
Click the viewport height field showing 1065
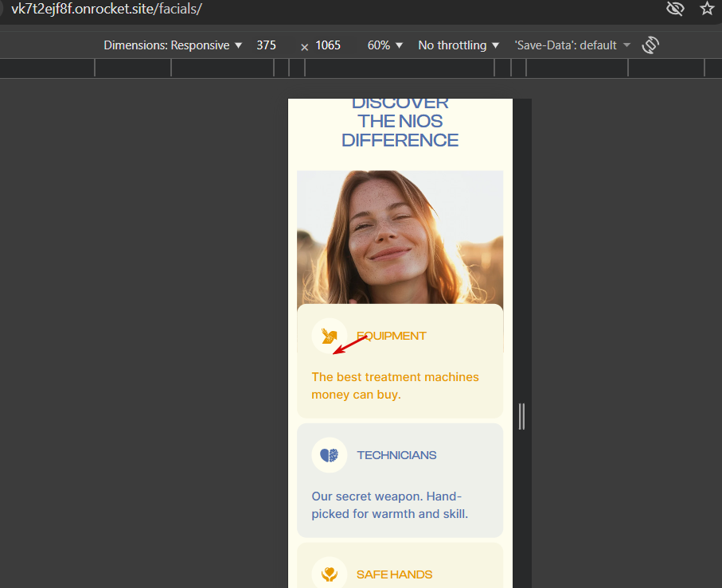coord(328,45)
